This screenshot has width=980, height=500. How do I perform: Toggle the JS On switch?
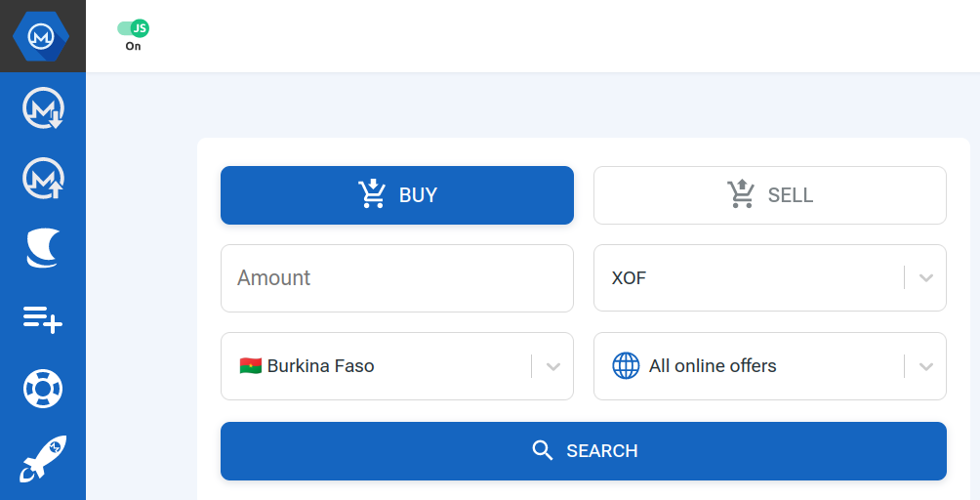(133, 28)
